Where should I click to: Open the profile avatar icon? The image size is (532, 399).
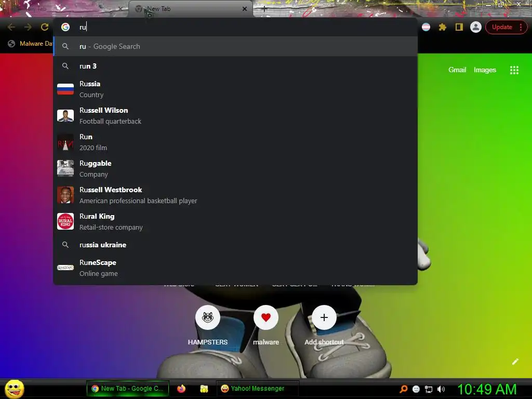pos(476,27)
